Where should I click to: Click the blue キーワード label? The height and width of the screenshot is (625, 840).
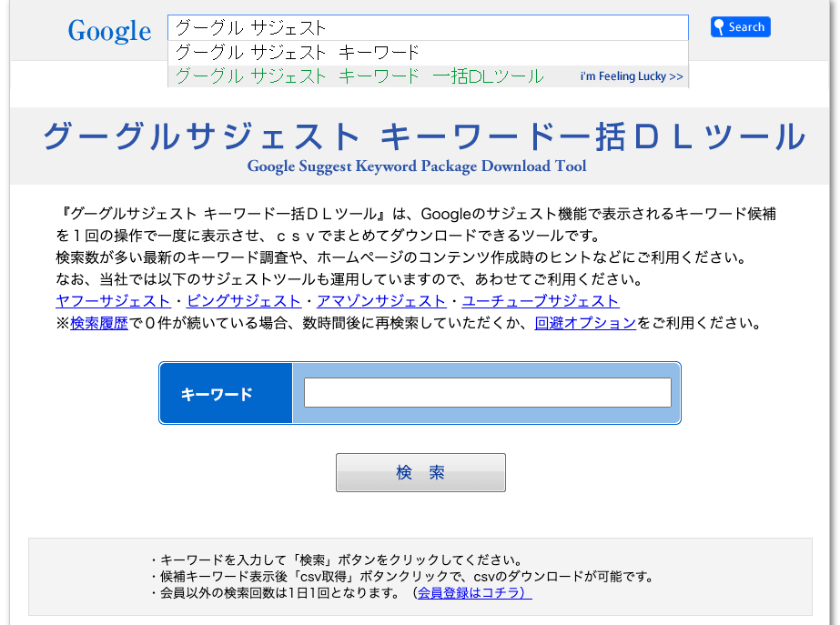tap(226, 394)
